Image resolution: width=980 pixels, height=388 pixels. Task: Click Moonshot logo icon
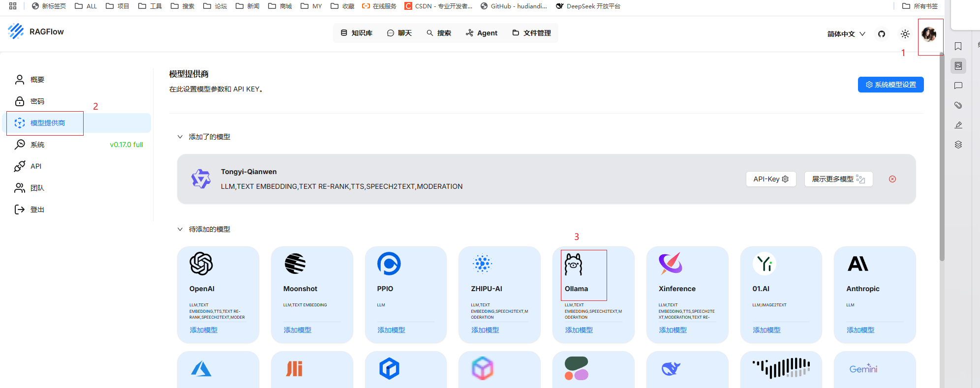295,264
